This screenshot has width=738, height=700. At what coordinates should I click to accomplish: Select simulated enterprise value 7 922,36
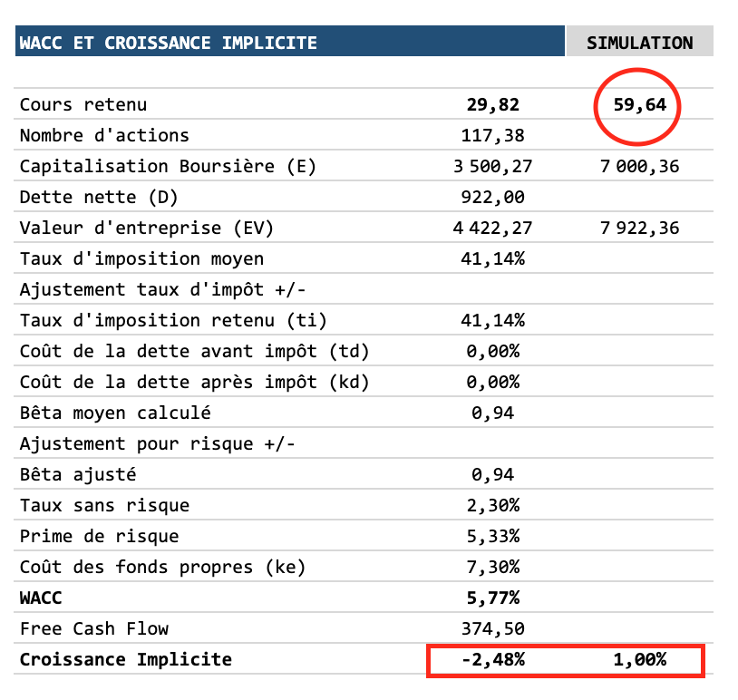click(x=639, y=228)
